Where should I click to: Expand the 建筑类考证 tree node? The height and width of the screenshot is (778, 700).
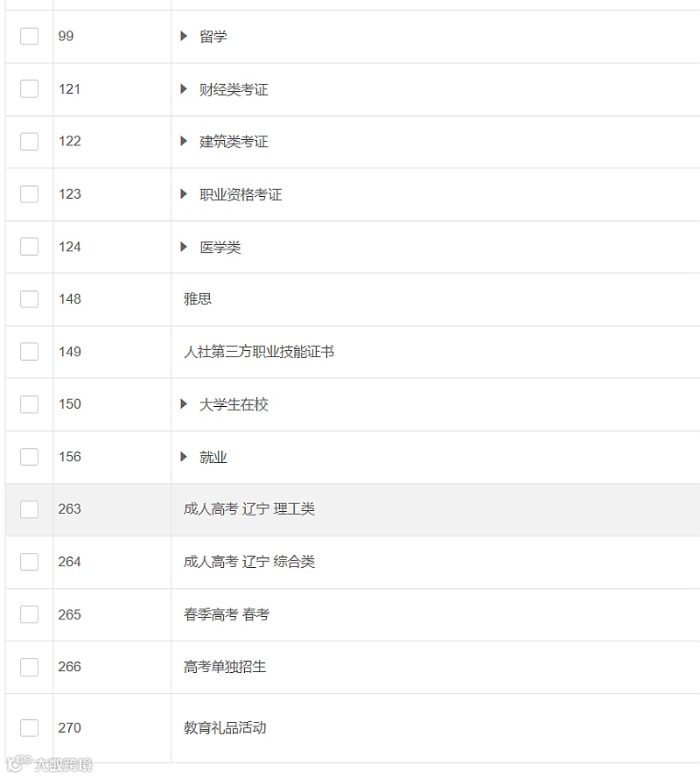click(x=184, y=141)
